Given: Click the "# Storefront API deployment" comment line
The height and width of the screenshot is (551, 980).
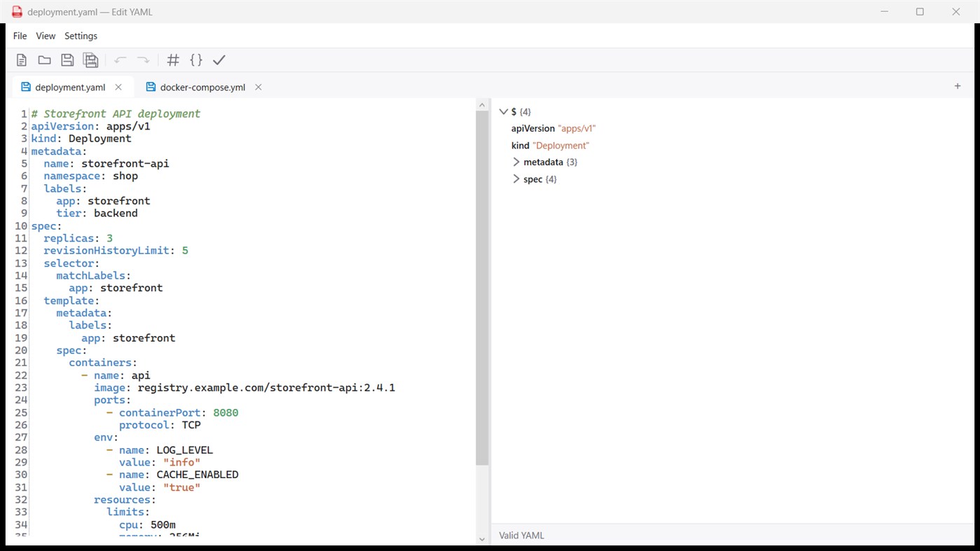Looking at the screenshot, I should click(x=116, y=113).
